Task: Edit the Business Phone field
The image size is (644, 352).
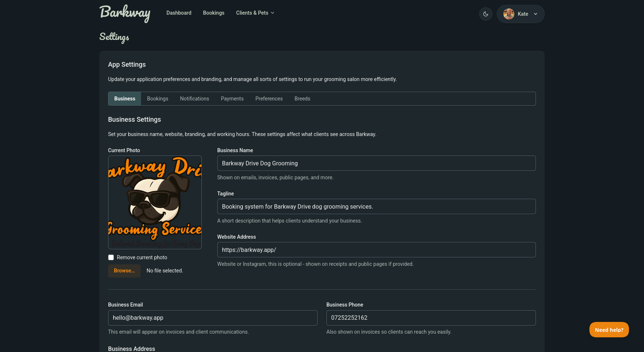Action: pos(431,318)
